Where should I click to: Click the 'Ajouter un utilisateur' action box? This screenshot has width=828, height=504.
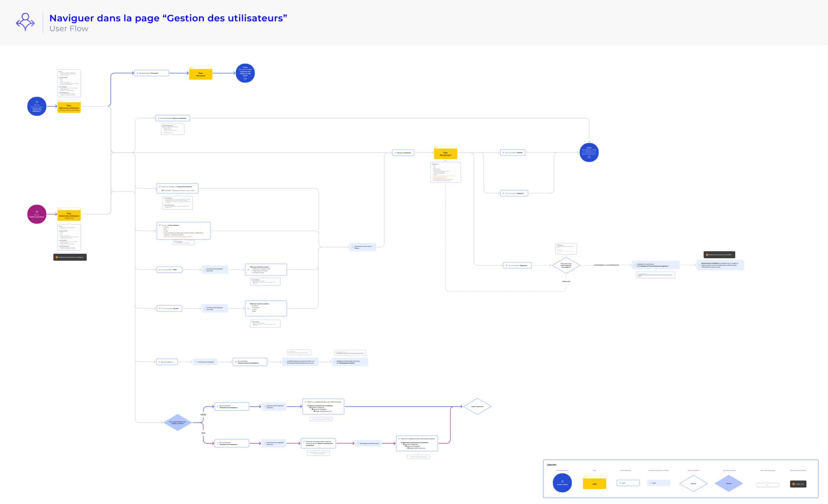click(x=173, y=118)
